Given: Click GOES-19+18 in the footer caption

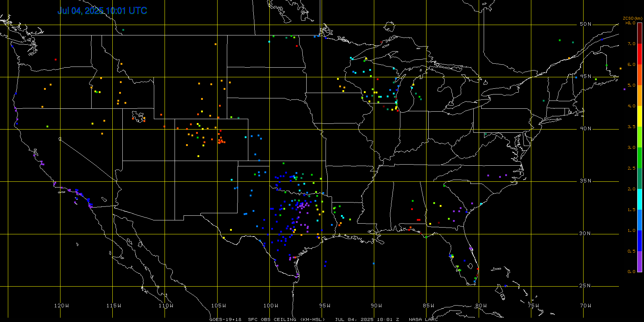Looking at the screenshot, I should click(x=225, y=319).
